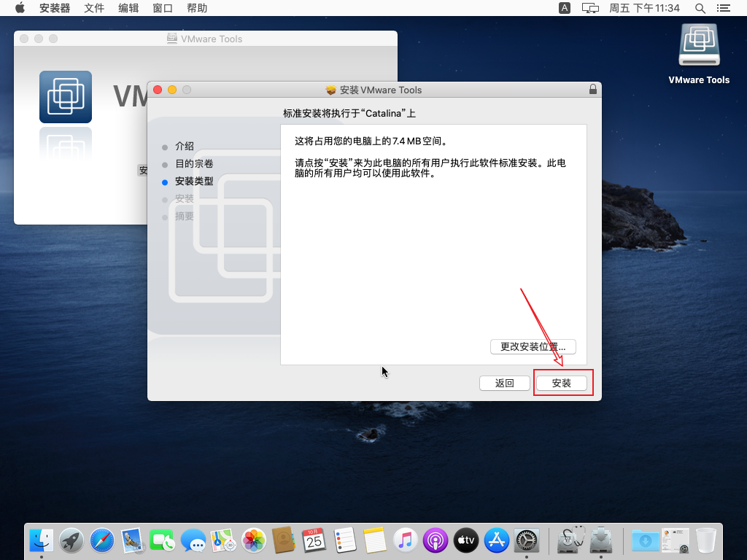Click the lock icon in installer title bar
Screen dimensions: 747x560
(x=592, y=90)
